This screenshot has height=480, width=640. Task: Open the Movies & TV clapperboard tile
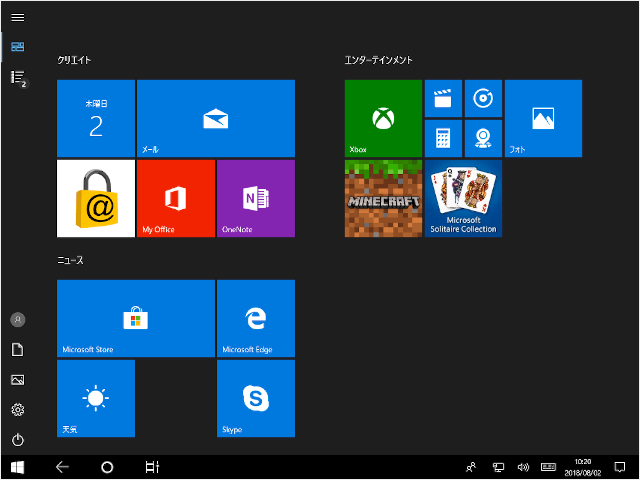[443, 98]
